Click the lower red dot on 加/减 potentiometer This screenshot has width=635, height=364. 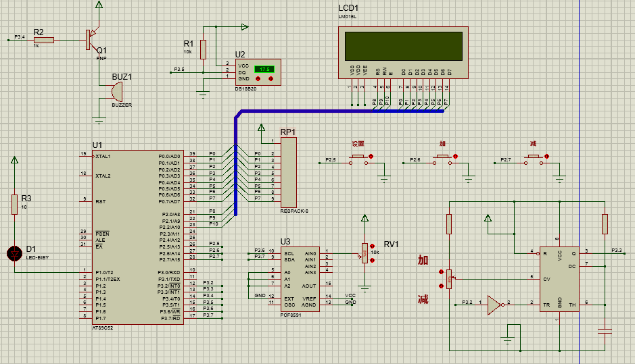click(x=442, y=286)
